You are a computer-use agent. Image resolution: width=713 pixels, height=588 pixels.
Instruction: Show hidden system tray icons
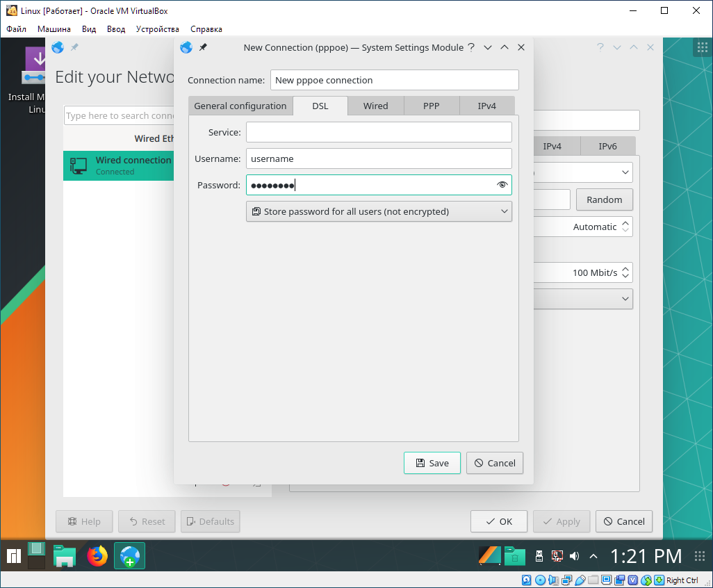point(593,556)
